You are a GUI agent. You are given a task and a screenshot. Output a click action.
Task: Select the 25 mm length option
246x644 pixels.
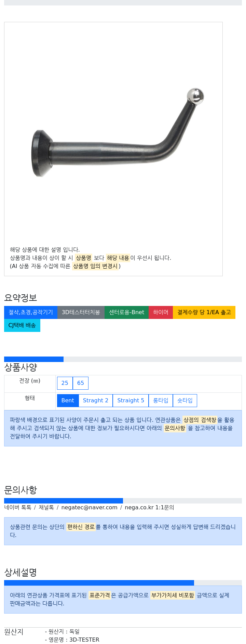point(65,383)
